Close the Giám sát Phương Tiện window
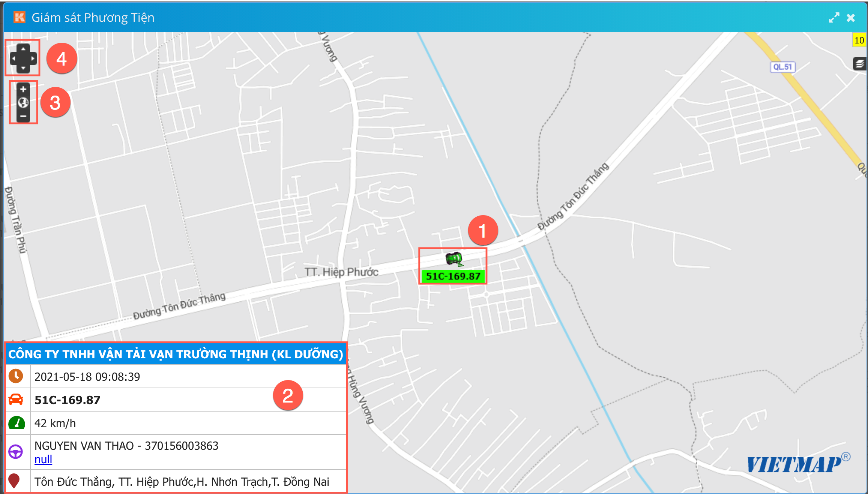This screenshot has width=868, height=494. pos(851,18)
